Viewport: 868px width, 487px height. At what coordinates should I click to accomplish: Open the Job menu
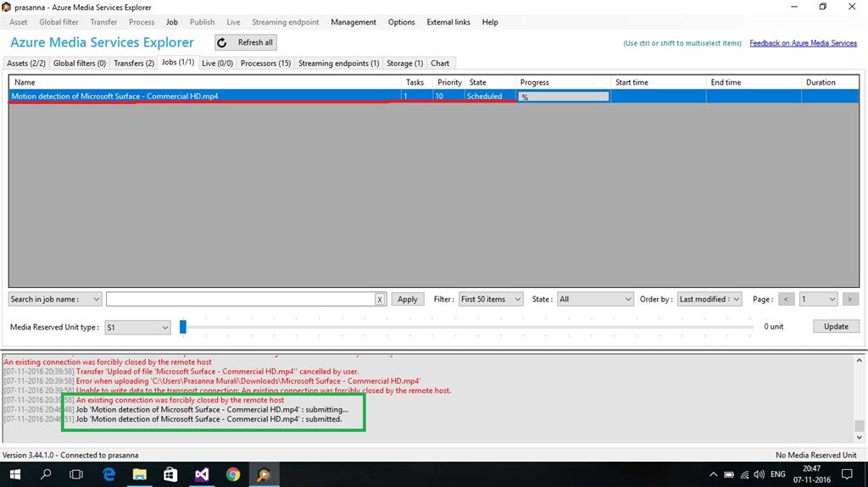point(171,22)
